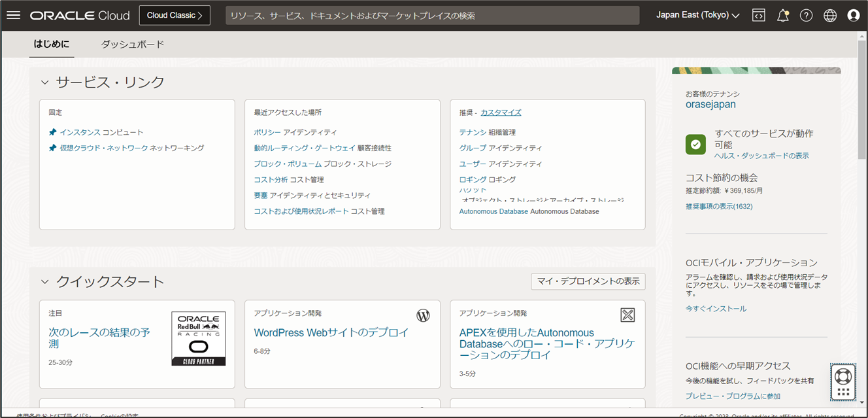Open the WordPress Webサイトのデプロイ quickstart

[x=331, y=332]
